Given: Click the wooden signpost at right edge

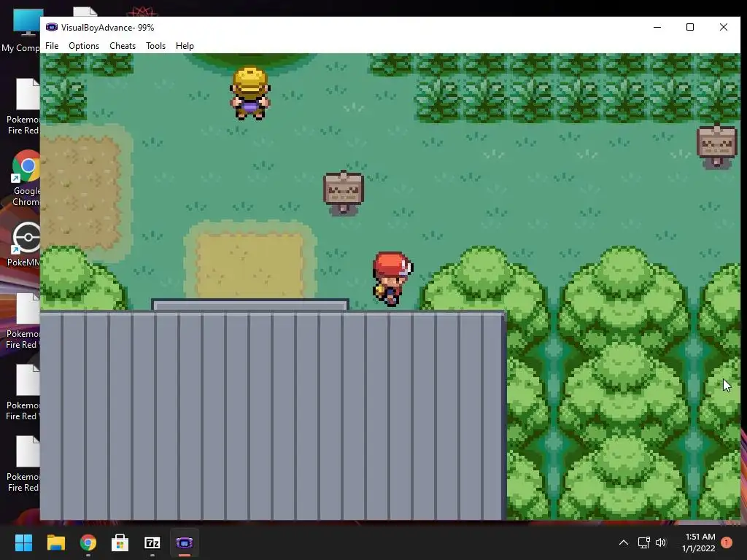Looking at the screenshot, I should click(717, 145).
